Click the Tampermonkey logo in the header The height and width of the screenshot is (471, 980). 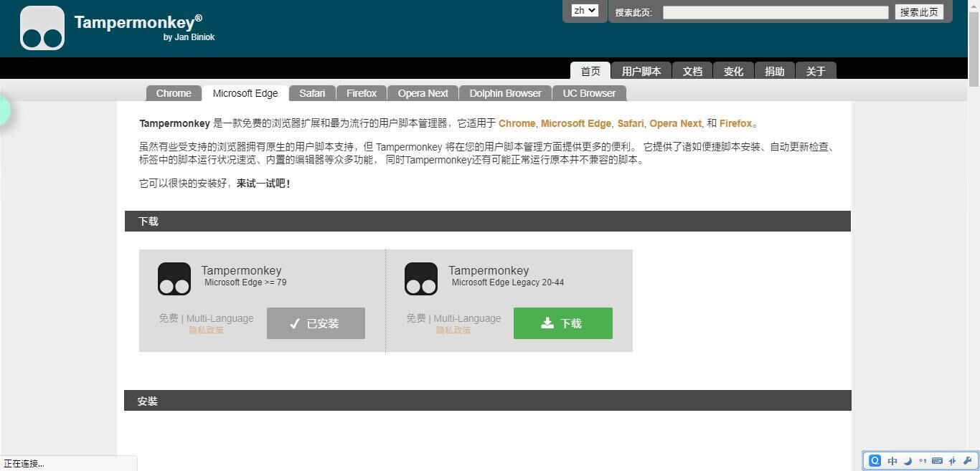click(x=42, y=29)
